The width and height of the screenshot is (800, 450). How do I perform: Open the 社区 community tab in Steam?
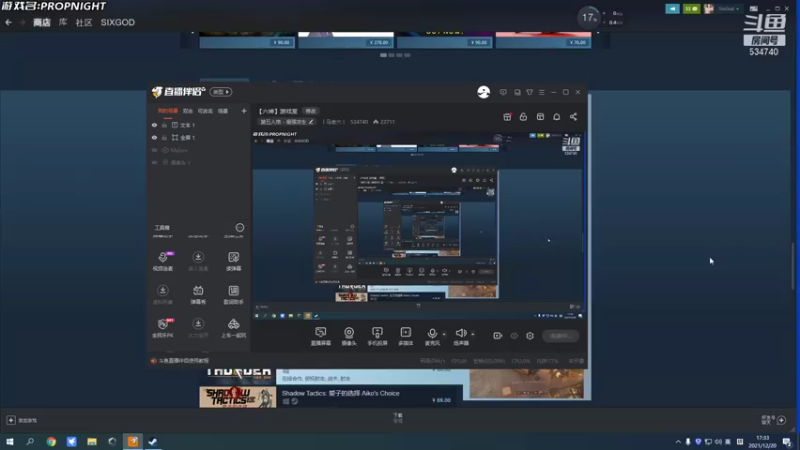click(x=84, y=22)
